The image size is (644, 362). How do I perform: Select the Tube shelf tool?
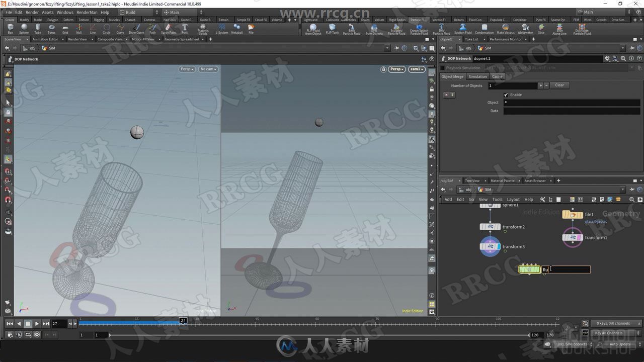[38, 29]
